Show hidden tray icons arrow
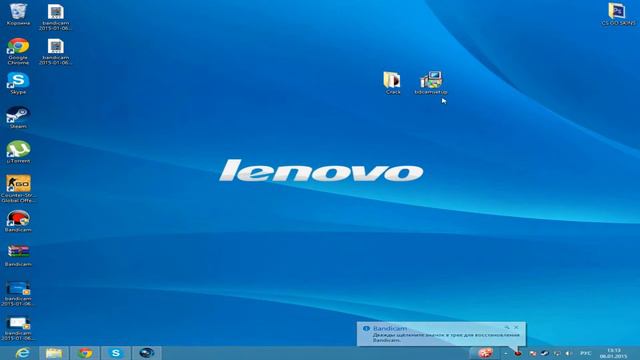640x360 pixels. [506, 353]
